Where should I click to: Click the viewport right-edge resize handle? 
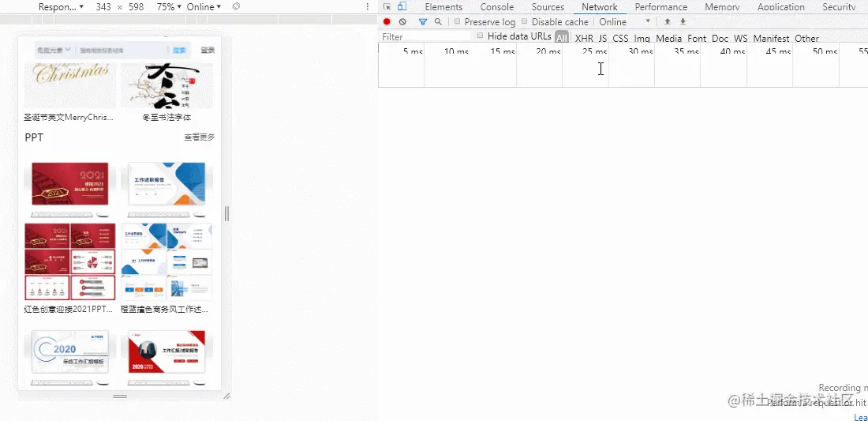click(226, 213)
